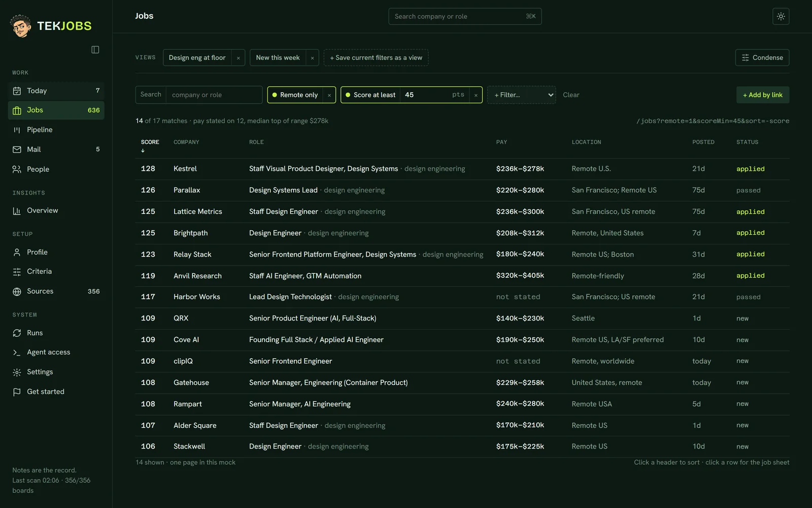Open Today in the sidebar
This screenshot has height=508, width=812.
tap(56, 91)
